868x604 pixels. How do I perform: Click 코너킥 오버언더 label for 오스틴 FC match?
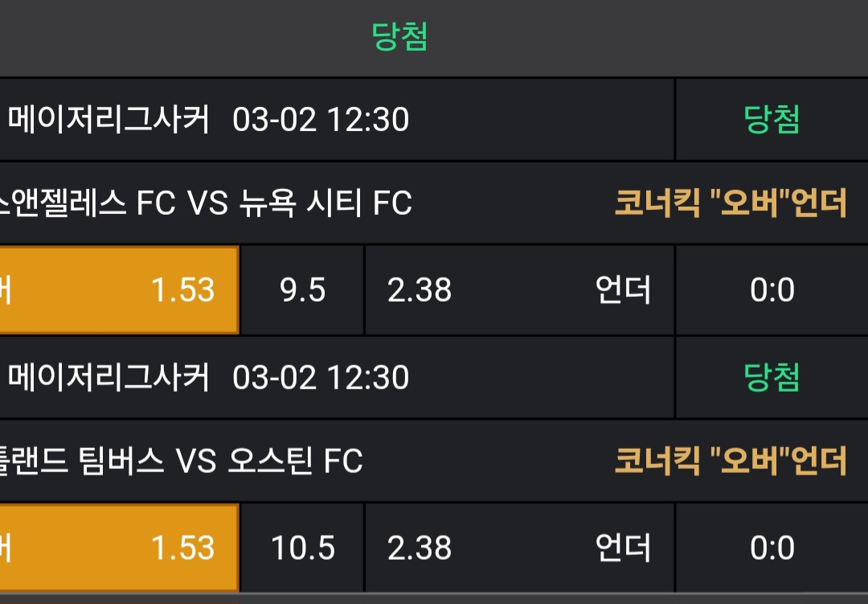pyautogui.click(x=731, y=462)
